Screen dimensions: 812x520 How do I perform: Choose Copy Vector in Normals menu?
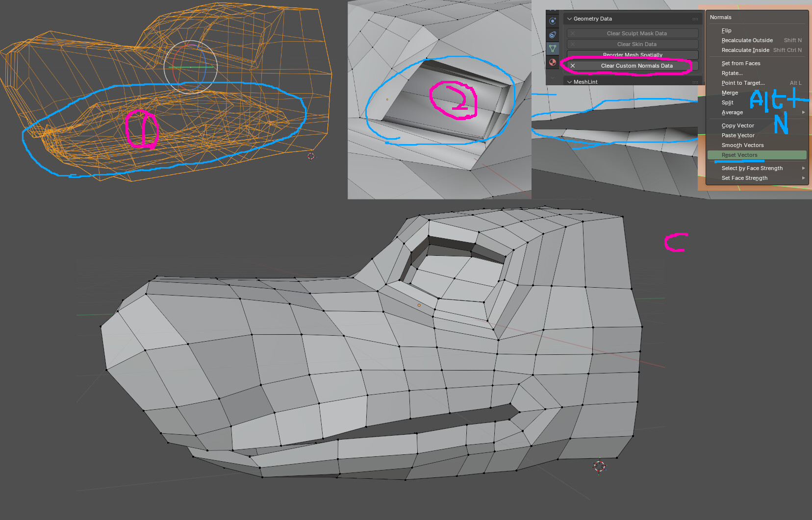[x=757, y=125]
